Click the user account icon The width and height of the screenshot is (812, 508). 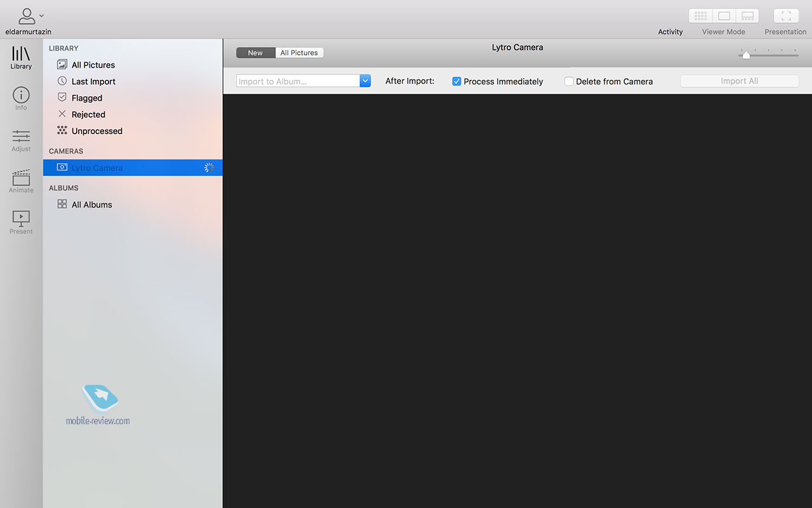27,15
